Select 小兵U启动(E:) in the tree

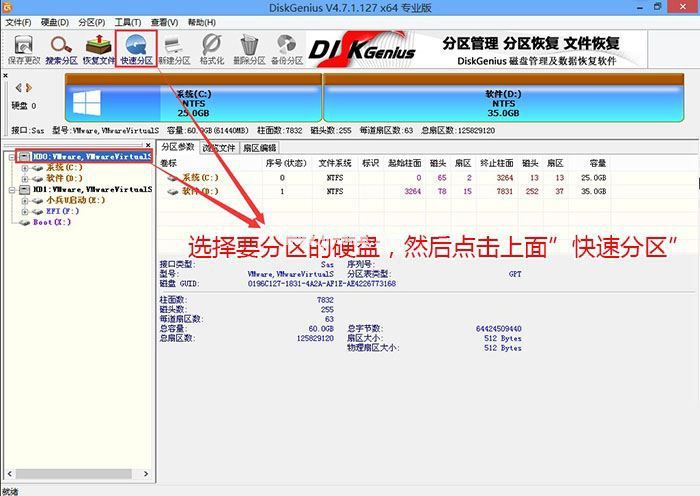click(x=75, y=200)
